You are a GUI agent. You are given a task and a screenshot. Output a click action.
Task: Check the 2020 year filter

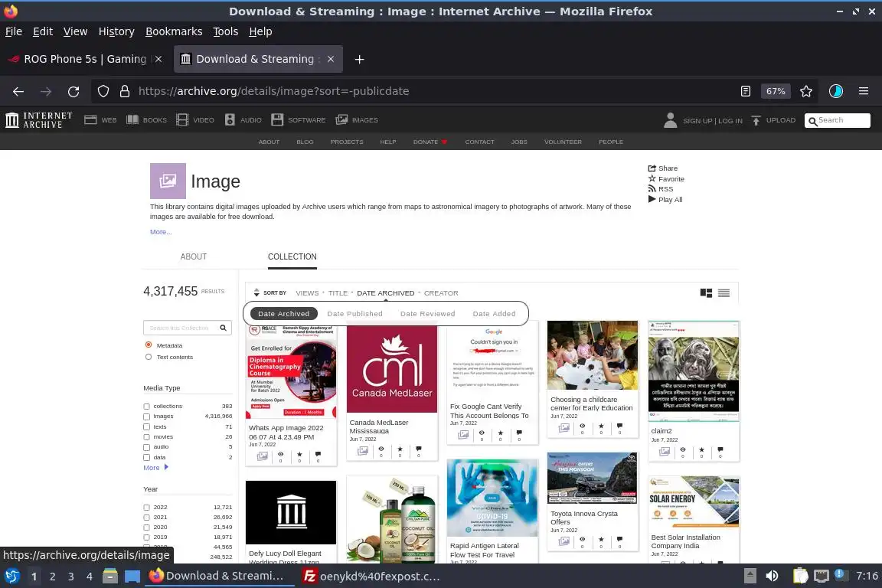[147, 528]
